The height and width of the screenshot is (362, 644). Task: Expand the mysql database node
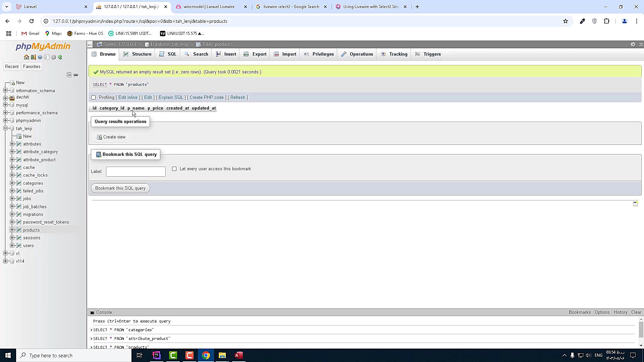[5, 105]
